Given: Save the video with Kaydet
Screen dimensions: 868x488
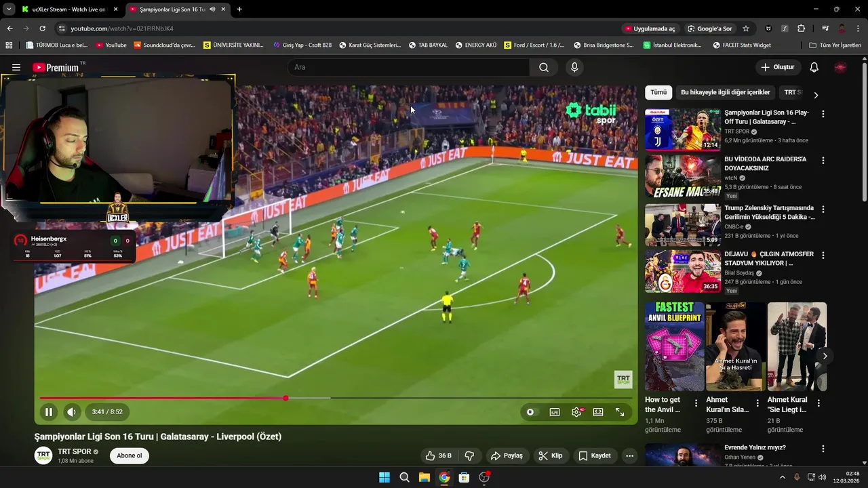Looking at the screenshot, I should point(594,455).
